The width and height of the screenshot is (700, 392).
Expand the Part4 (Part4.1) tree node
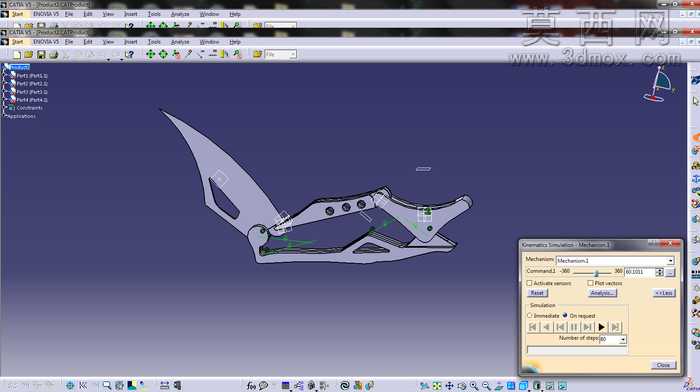[5, 100]
